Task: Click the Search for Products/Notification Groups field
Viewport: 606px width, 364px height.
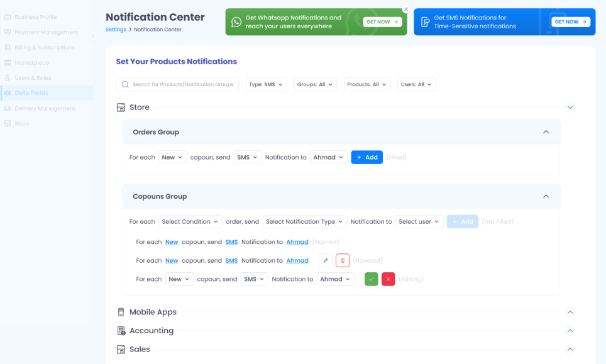Action: (x=177, y=84)
